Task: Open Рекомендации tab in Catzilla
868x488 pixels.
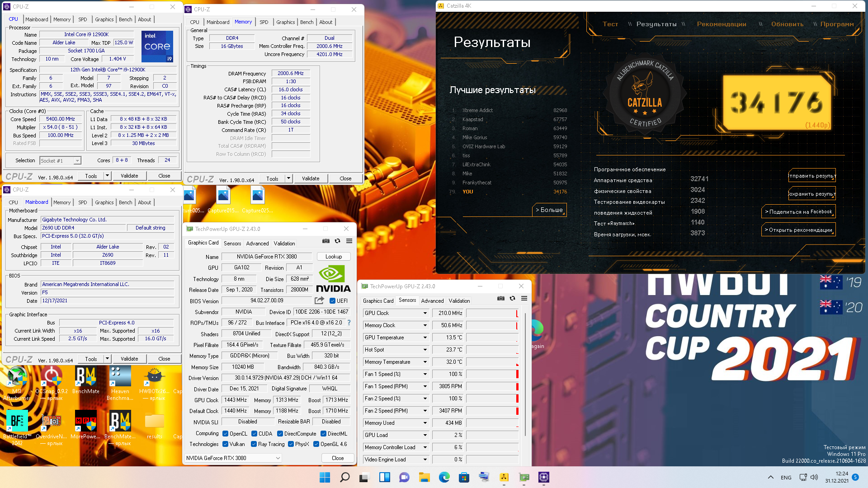Action: point(722,24)
